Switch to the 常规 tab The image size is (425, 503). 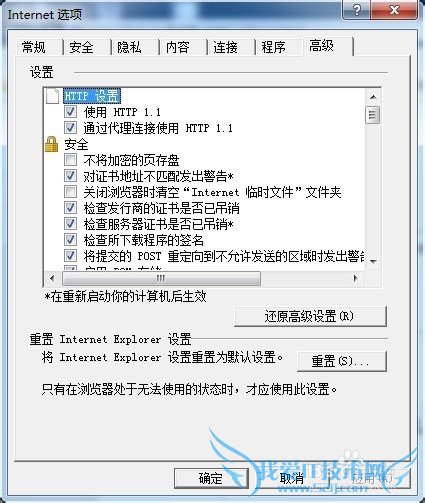(34, 47)
